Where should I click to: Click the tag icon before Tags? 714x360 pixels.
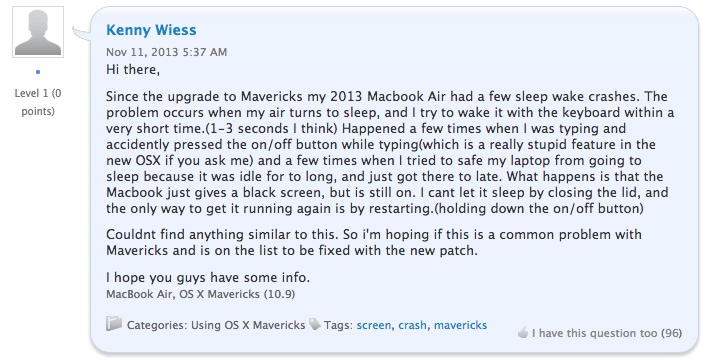315,324
